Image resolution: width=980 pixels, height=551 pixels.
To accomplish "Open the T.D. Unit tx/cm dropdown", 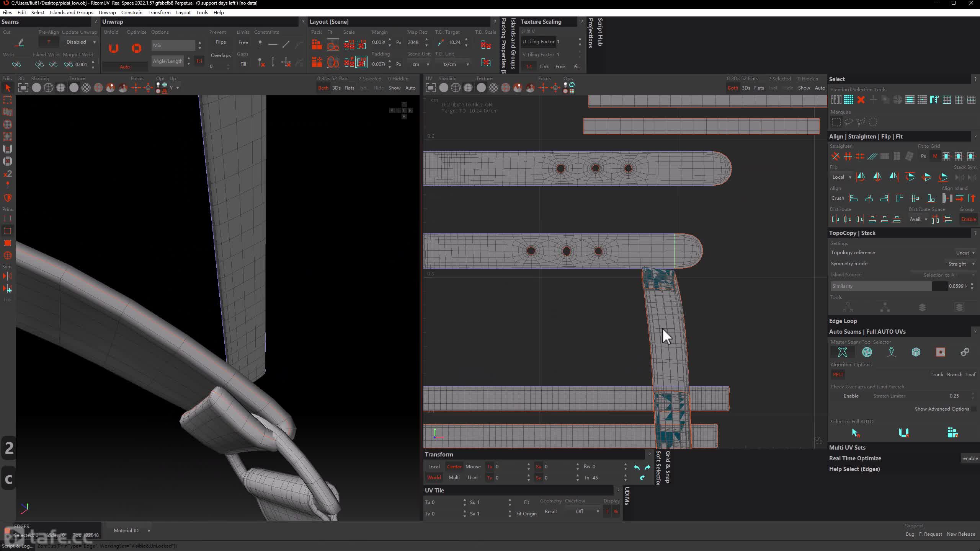I will point(454,64).
